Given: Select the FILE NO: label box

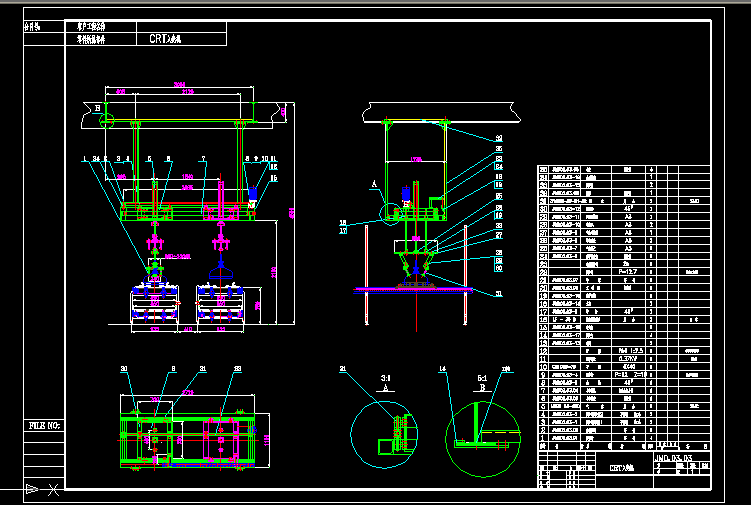Looking at the screenshot, I should [x=44, y=426].
